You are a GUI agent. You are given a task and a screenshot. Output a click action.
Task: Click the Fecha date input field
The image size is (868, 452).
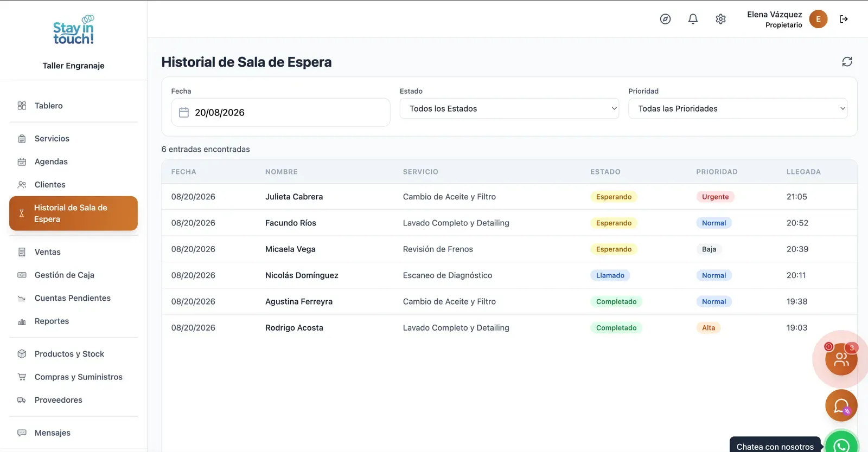tap(280, 112)
